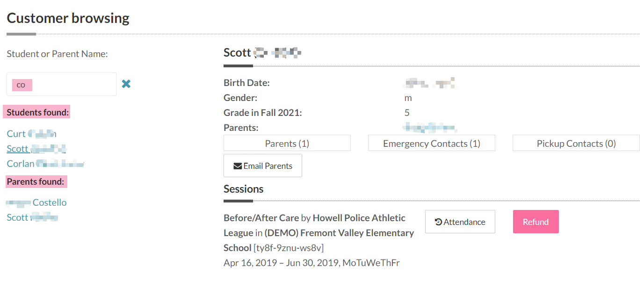Screen dimensions: 644x281
Task: Open the Emergency Contacts (1) tab
Action: (432, 143)
